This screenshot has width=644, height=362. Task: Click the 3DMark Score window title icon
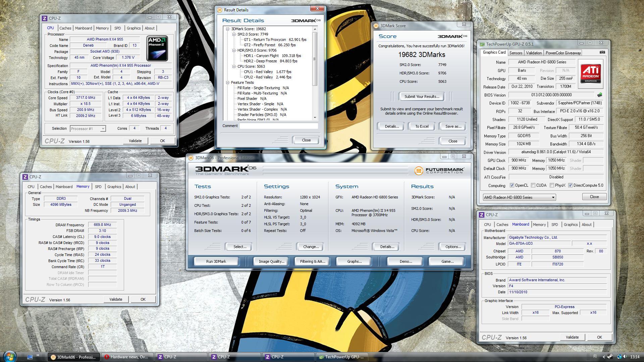(376, 25)
